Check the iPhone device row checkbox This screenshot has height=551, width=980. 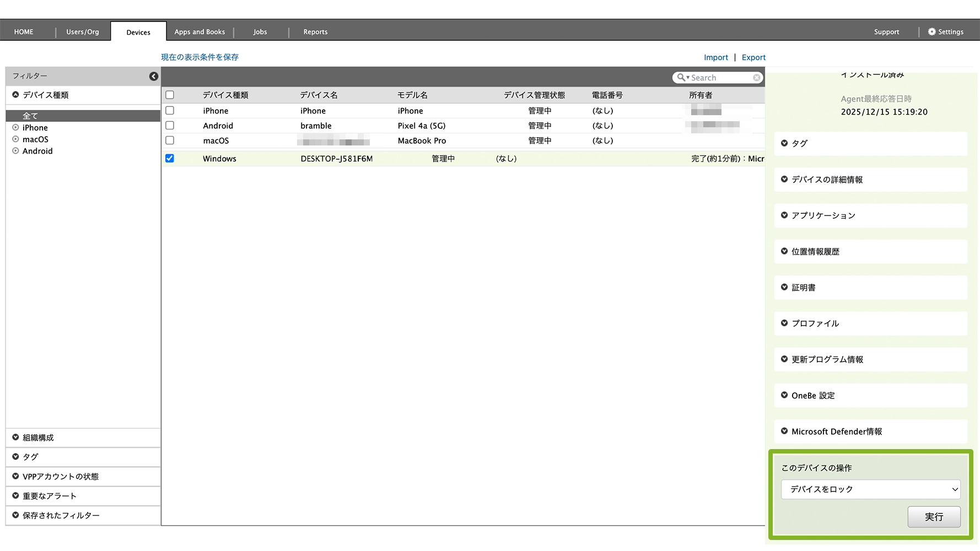pos(170,111)
